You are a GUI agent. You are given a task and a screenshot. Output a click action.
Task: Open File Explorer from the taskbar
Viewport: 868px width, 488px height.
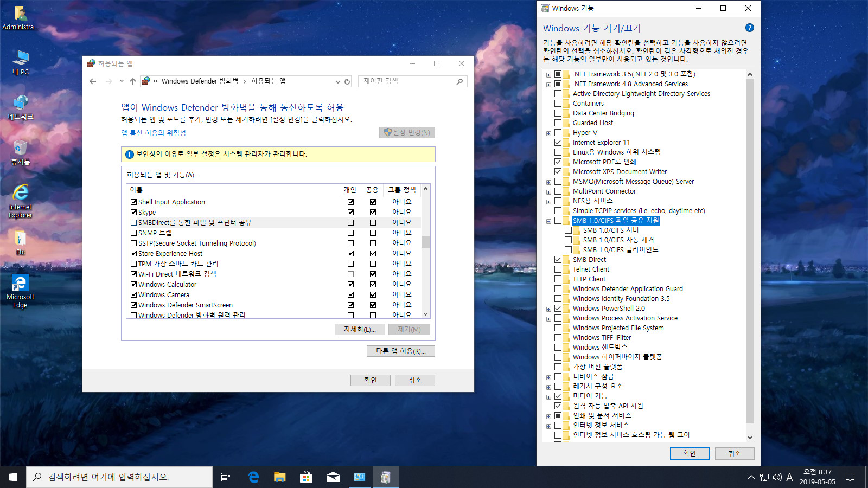(x=280, y=477)
